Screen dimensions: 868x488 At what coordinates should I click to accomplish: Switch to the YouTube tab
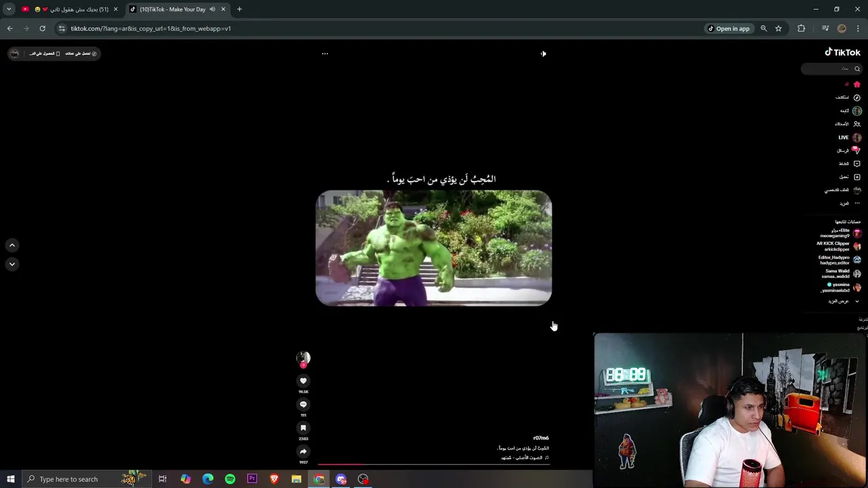click(70, 9)
